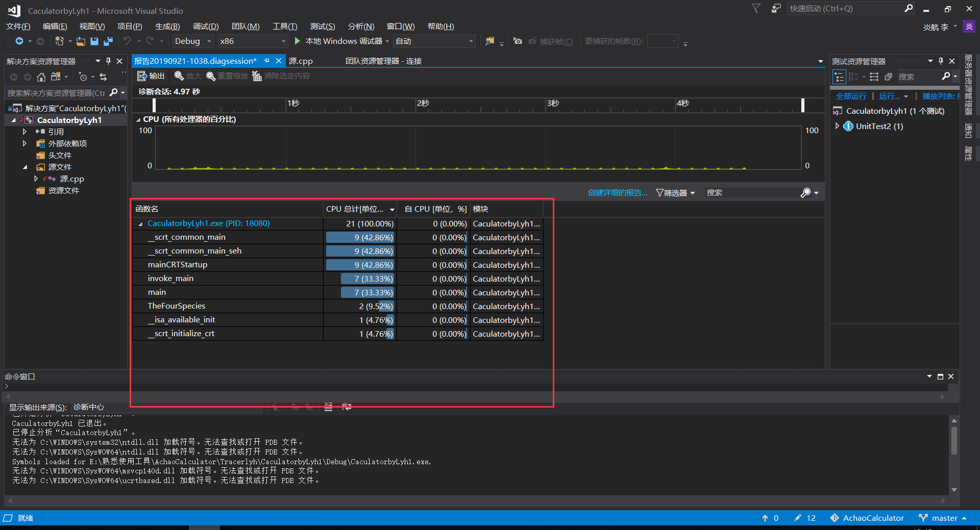Click the 创建详细的报告... link
Viewport: 980px width, 530px height.
point(617,193)
